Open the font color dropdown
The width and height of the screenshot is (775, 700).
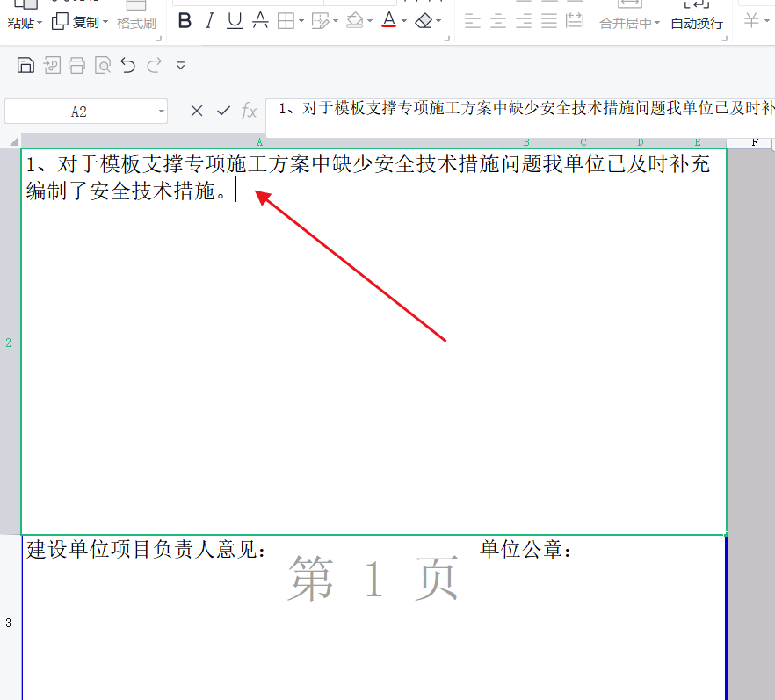404,21
